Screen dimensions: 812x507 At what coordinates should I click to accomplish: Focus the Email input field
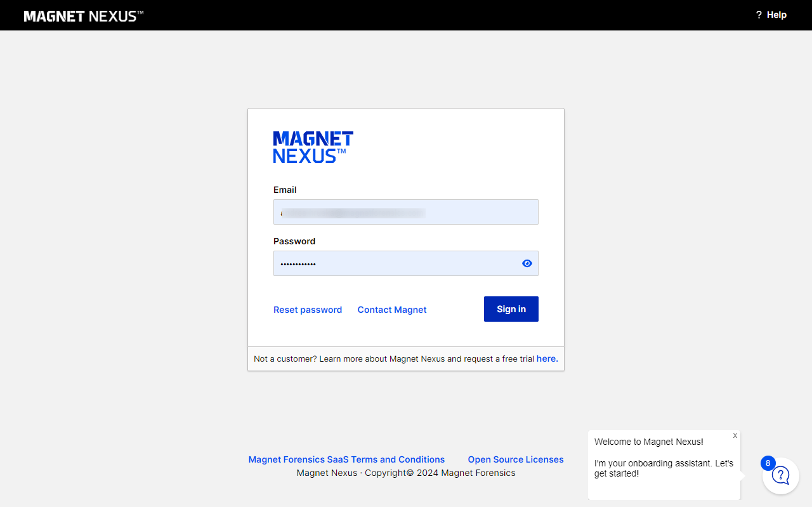pos(406,212)
